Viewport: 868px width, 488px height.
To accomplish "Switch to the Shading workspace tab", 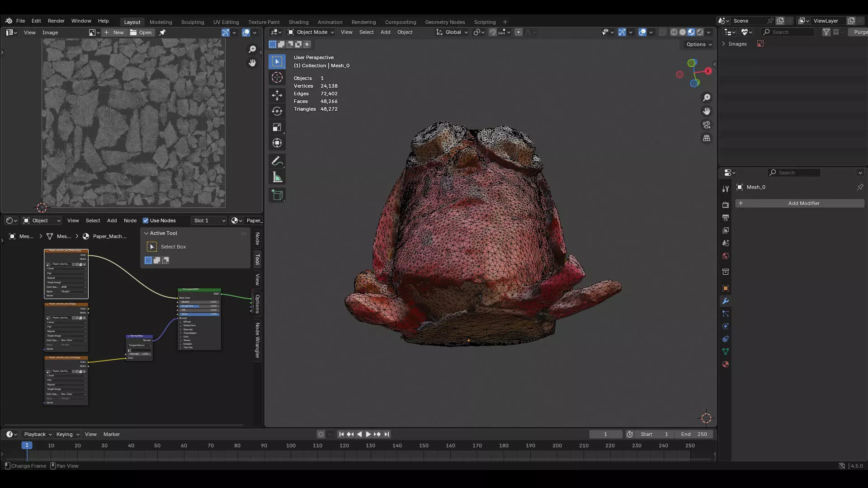I will (x=298, y=22).
